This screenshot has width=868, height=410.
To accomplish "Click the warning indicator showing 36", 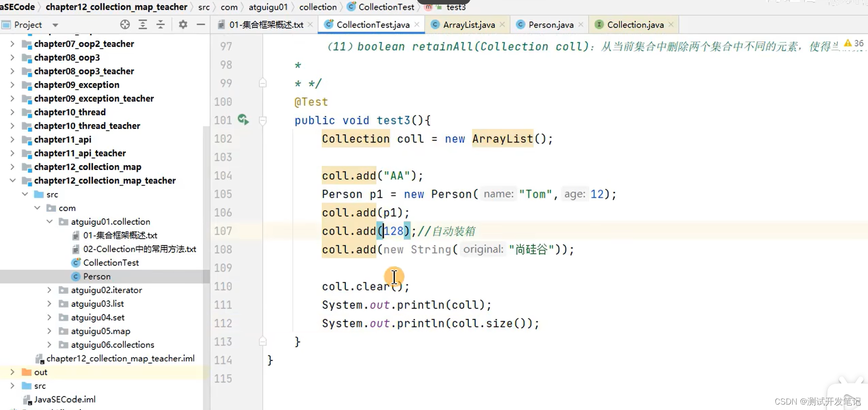I will pyautogui.click(x=854, y=43).
